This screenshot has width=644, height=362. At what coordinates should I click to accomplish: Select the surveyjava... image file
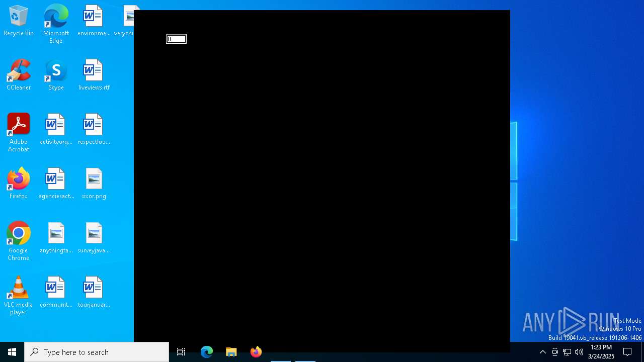coord(94,238)
